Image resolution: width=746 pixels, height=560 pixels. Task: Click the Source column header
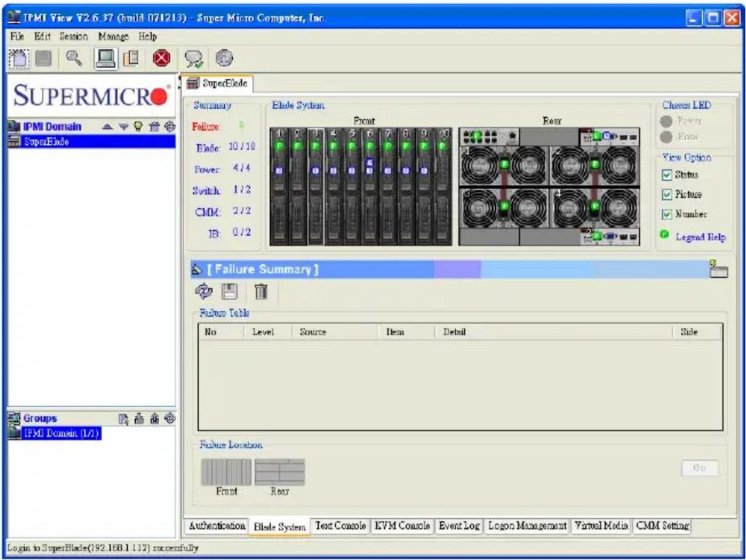click(x=335, y=332)
